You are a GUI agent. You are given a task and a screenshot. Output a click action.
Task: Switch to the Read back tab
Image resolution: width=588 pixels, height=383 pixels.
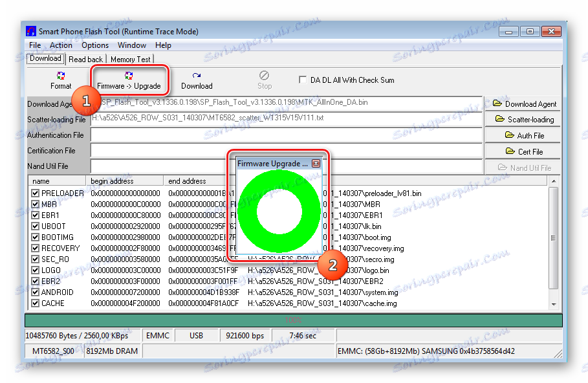[x=85, y=60]
